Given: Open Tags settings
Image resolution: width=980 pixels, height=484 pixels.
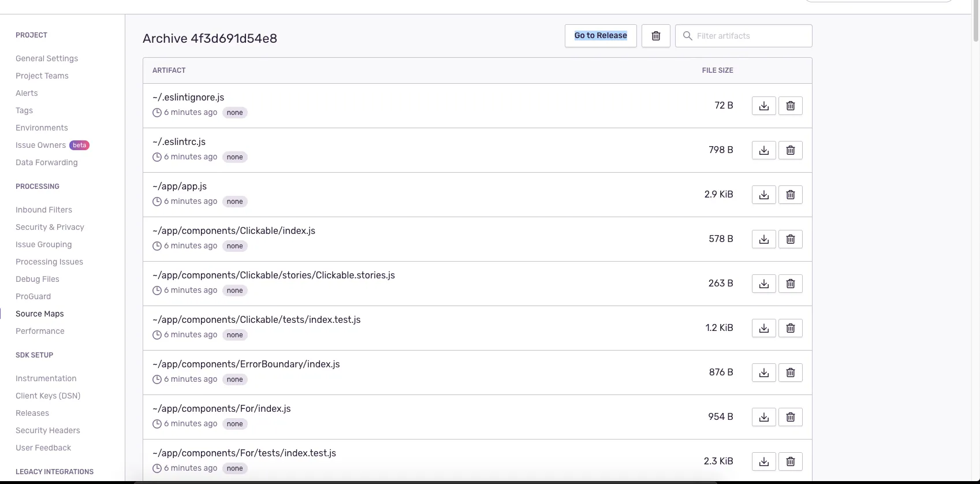Looking at the screenshot, I should click(24, 110).
